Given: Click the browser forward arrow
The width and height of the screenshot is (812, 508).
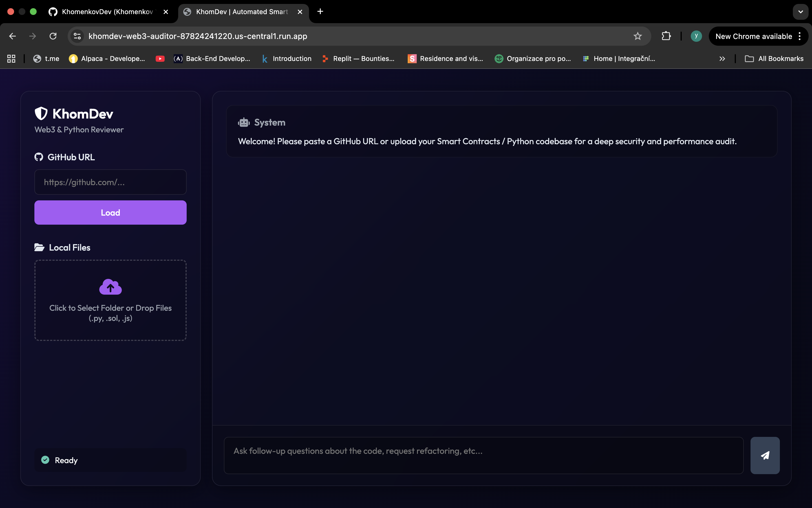Looking at the screenshot, I should pyautogui.click(x=32, y=36).
